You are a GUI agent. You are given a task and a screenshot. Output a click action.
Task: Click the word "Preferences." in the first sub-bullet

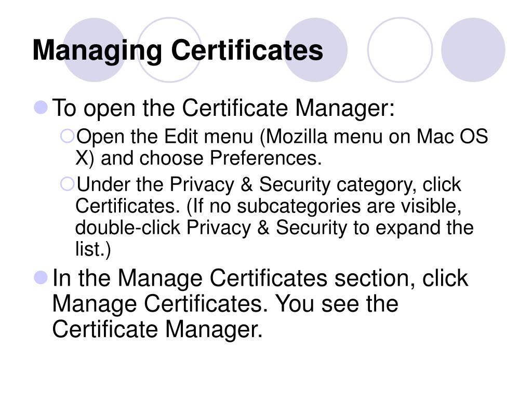click(265, 158)
